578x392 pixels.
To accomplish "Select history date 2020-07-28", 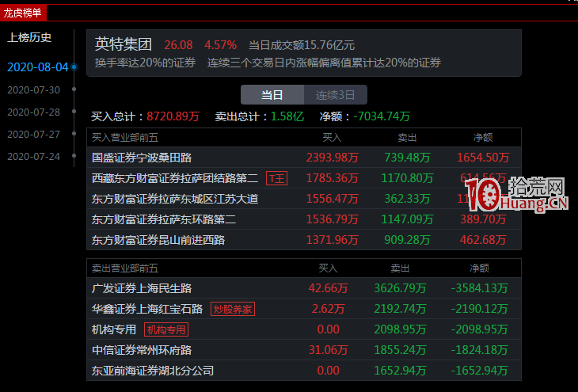I will [33, 112].
